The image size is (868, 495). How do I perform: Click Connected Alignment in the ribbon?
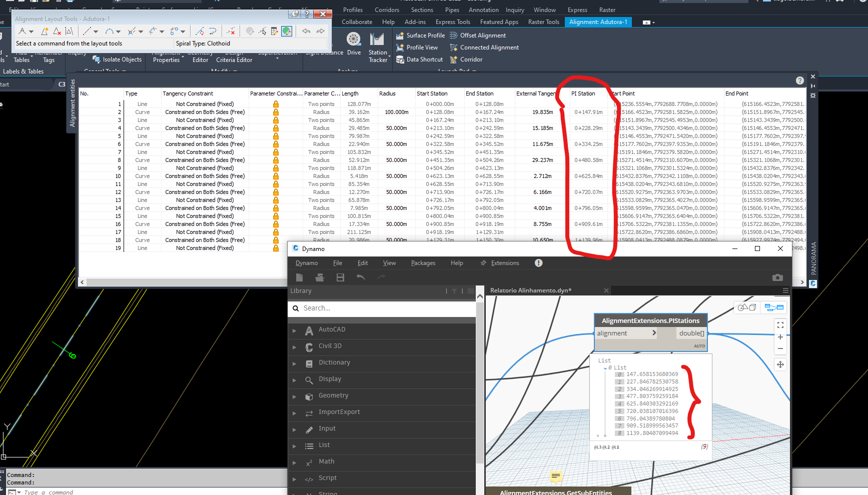point(484,47)
